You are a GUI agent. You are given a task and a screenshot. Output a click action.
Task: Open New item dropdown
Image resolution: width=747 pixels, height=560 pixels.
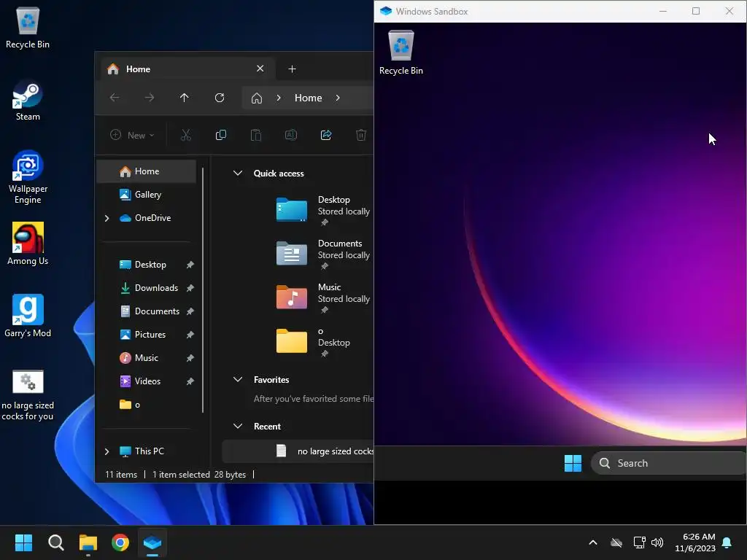pyautogui.click(x=132, y=135)
